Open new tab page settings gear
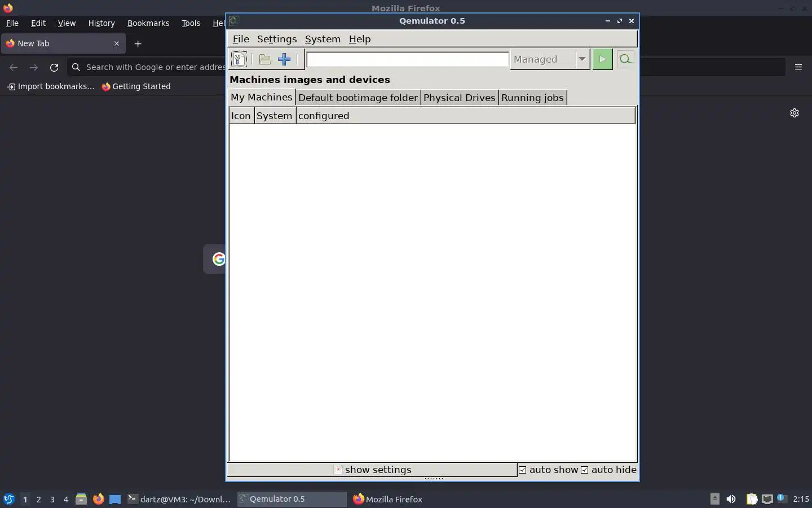The width and height of the screenshot is (812, 508). point(795,113)
